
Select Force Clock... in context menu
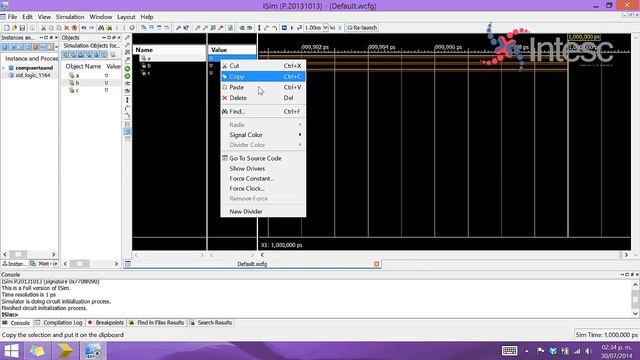(263, 189)
